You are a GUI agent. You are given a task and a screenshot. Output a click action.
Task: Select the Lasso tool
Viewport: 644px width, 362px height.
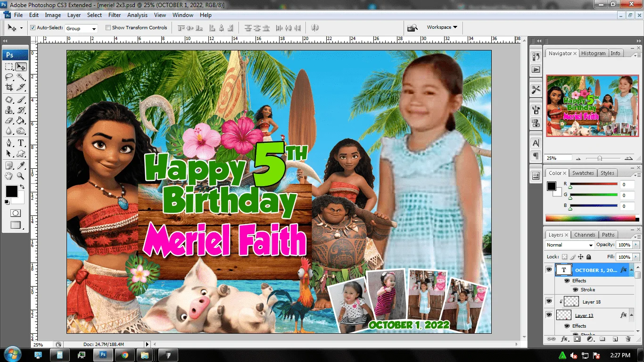coord(9,77)
